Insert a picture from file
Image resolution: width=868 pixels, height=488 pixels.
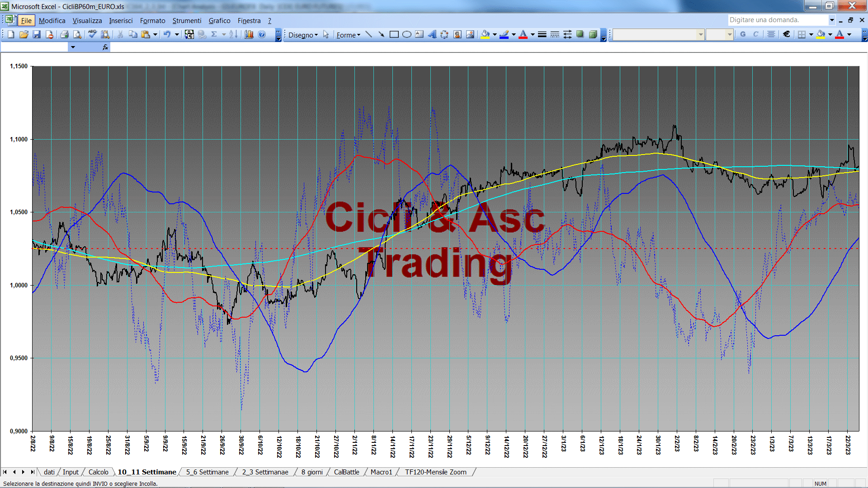(x=470, y=35)
